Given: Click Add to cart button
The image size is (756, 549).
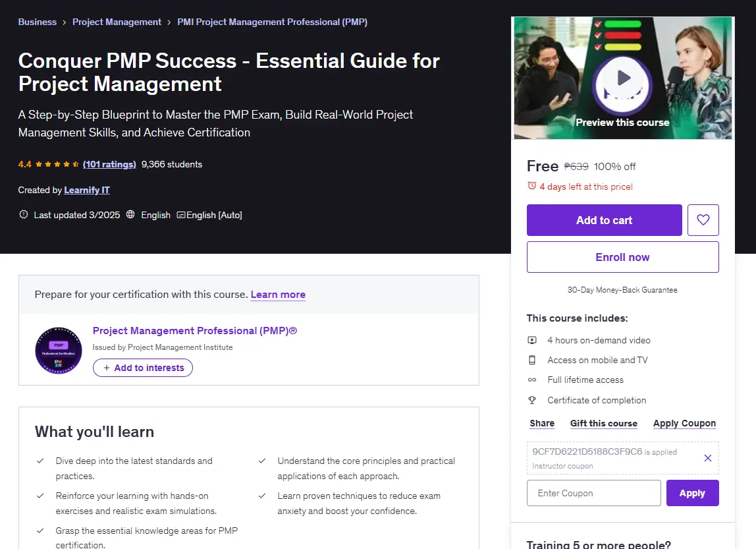Looking at the screenshot, I should pyautogui.click(x=604, y=220).
